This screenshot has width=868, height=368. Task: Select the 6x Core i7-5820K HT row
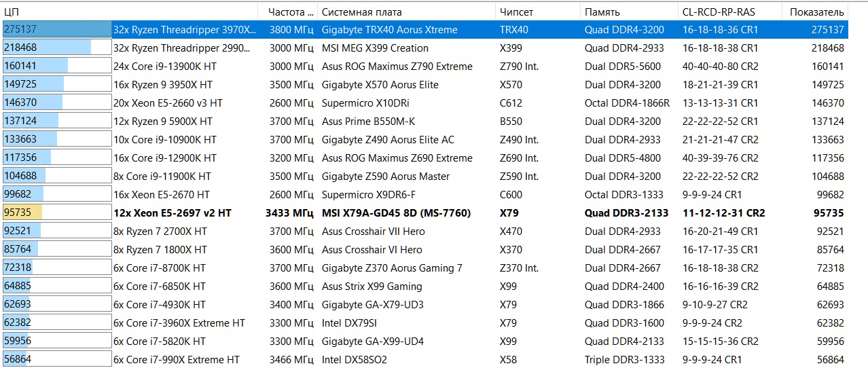tap(424, 342)
